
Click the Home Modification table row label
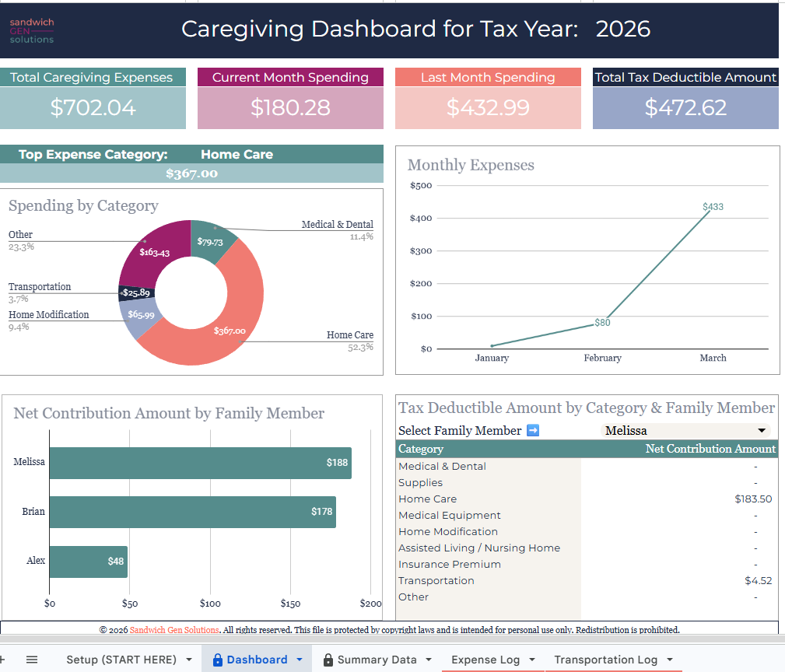[x=448, y=531]
